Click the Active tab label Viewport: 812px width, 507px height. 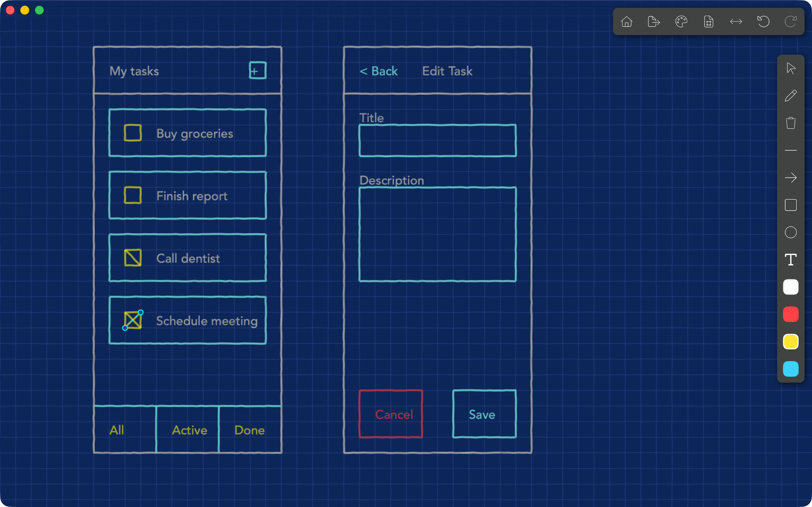[189, 430]
